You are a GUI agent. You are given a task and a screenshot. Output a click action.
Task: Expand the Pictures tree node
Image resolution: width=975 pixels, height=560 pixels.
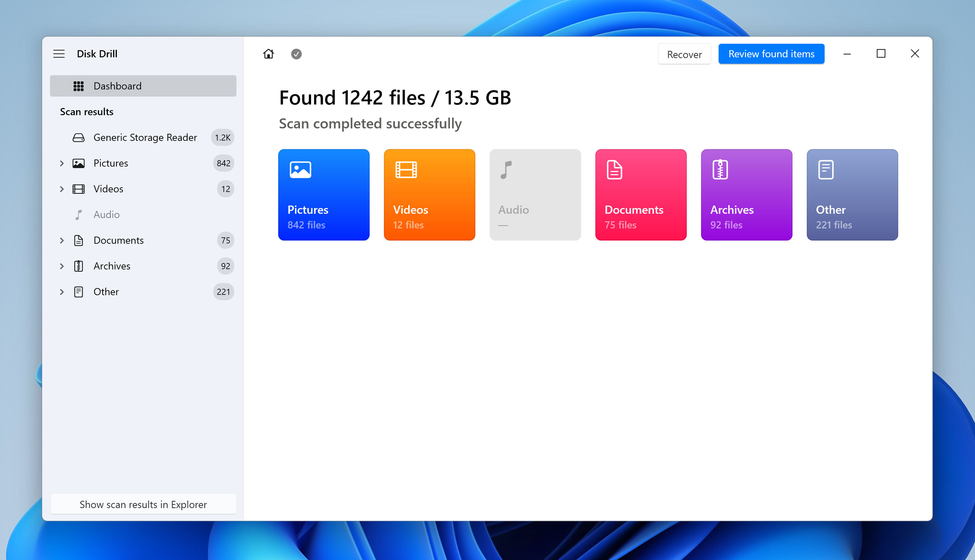point(61,164)
